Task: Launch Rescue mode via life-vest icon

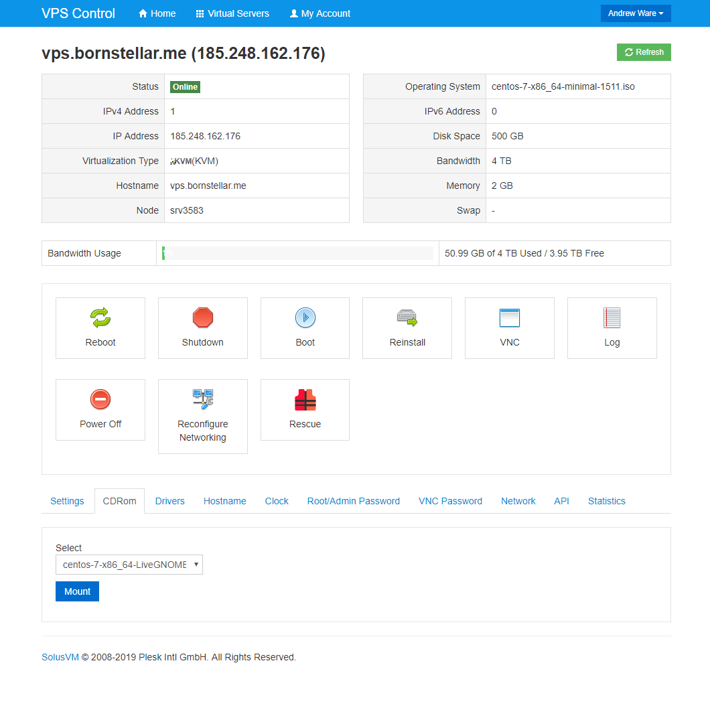Action: 305,400
